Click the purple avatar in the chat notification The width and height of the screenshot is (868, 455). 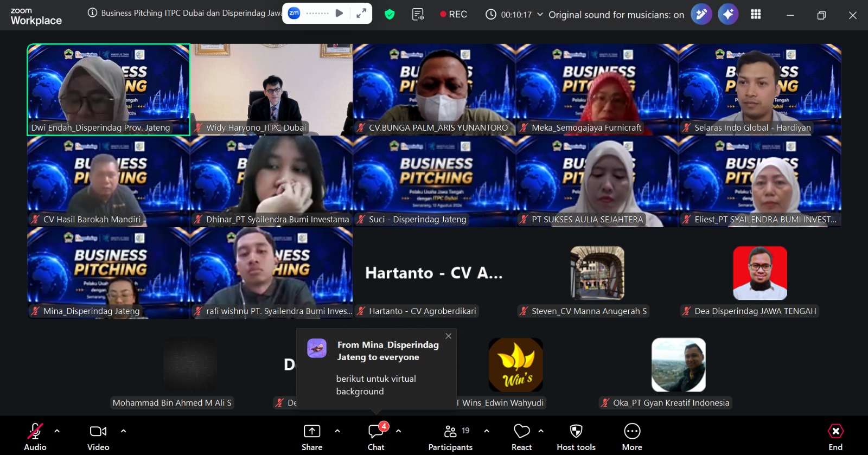317,348
